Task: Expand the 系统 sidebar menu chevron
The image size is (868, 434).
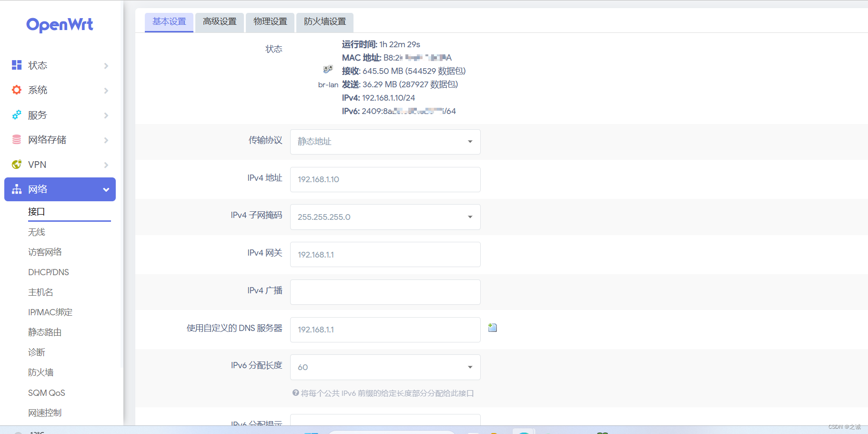Action: click(106, 91)
